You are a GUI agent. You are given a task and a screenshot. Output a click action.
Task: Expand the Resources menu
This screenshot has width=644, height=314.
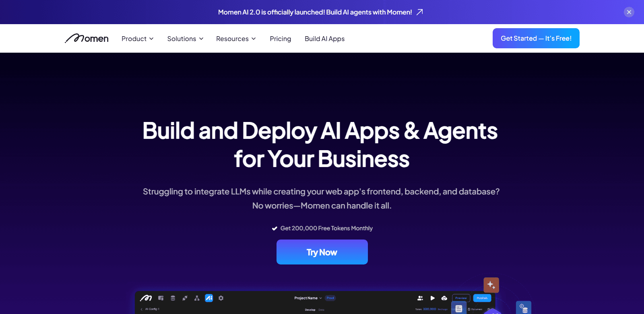[x=236, y=39]
